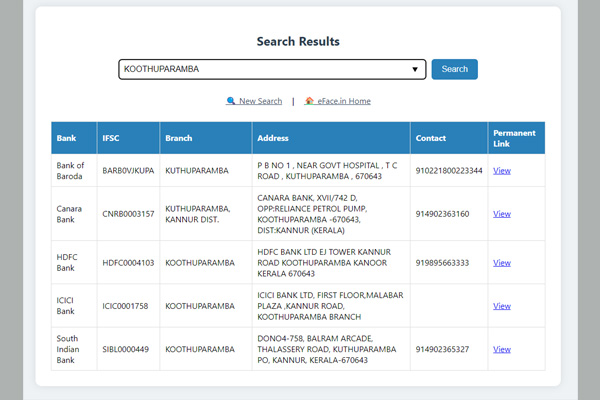
Task: Select IFSC code ICIC0001758
Action: pos(125,306)
